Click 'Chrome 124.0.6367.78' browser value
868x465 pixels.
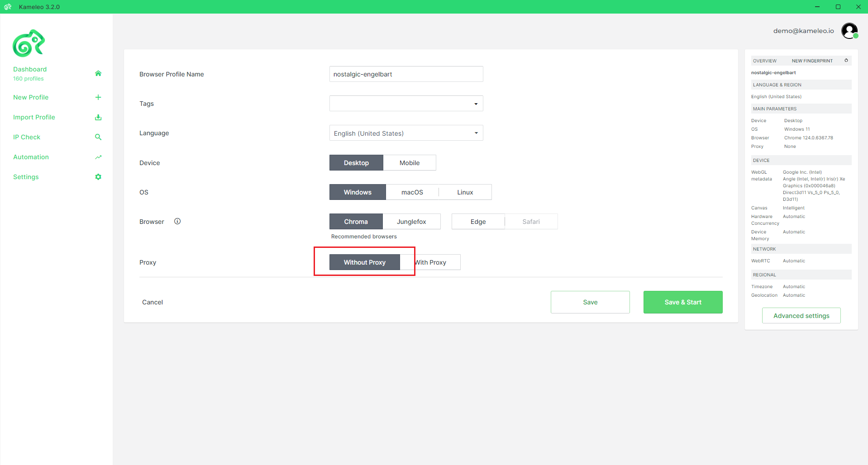pos(808,138)
